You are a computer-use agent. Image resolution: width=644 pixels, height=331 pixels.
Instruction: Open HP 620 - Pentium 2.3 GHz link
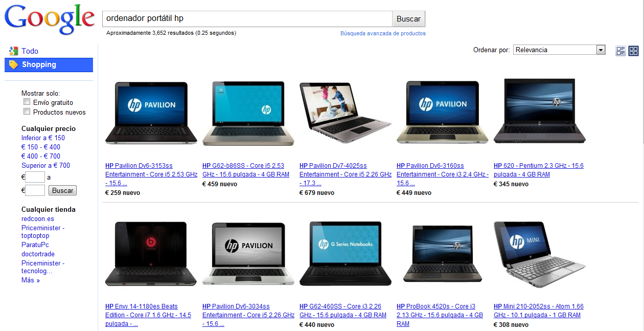click(x=539, y=170)
